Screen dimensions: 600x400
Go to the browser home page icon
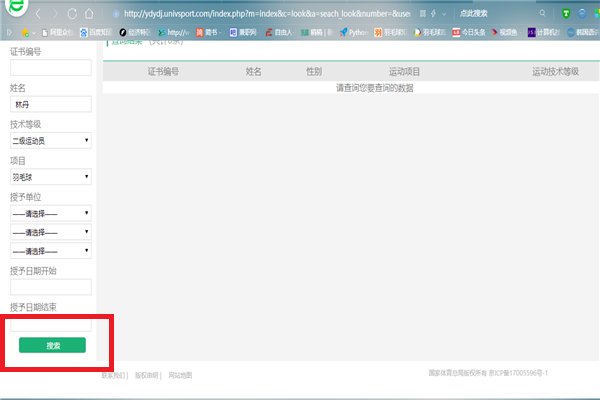89,14
